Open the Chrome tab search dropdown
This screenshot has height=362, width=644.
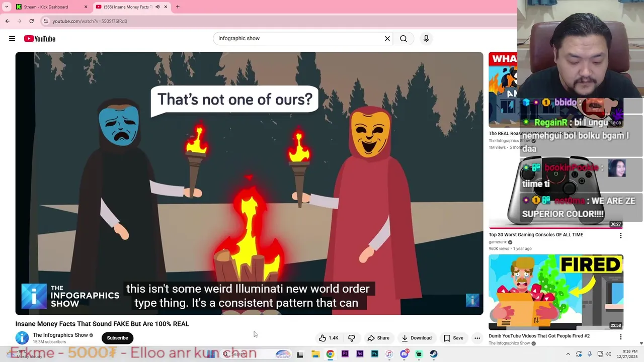coord(7,7)
